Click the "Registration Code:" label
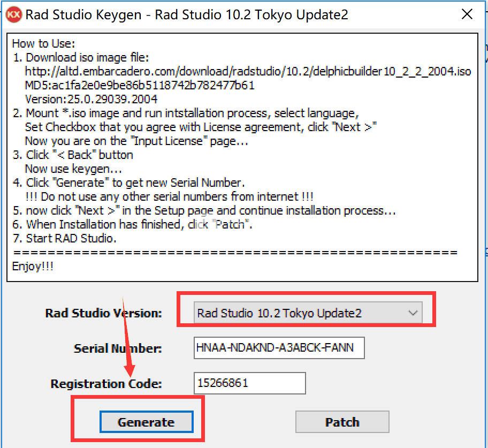 (x=106, y=384)
